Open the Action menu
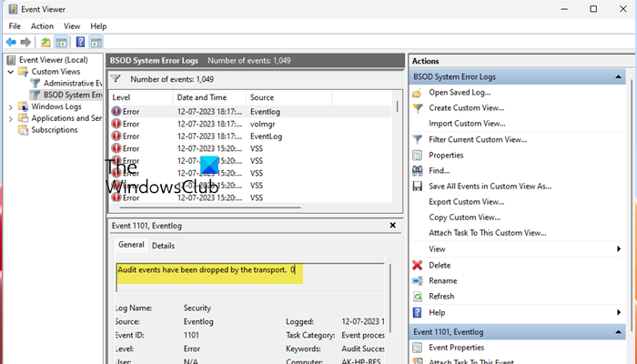This screenshot has height=364, width=637. click(42, 26)
